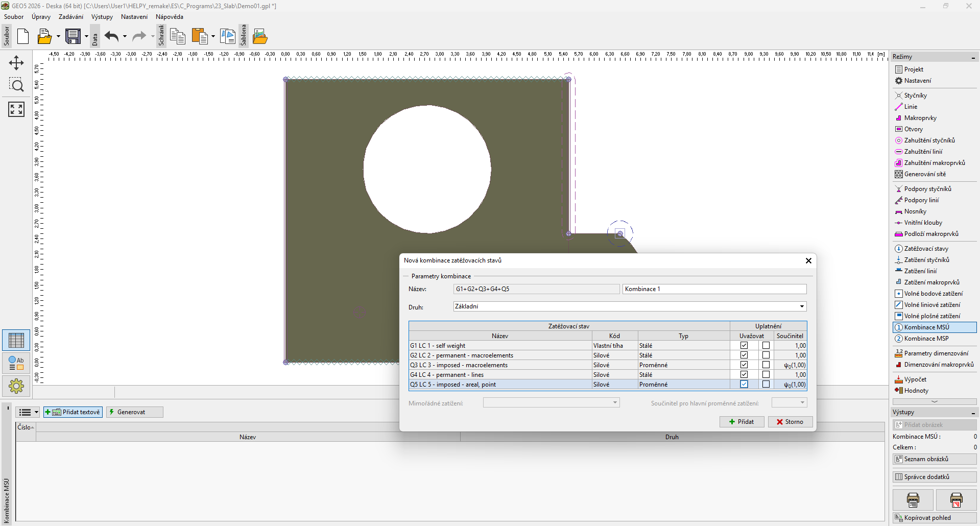
Task: Select Generování sítě in modes panel
Action: 924,174
